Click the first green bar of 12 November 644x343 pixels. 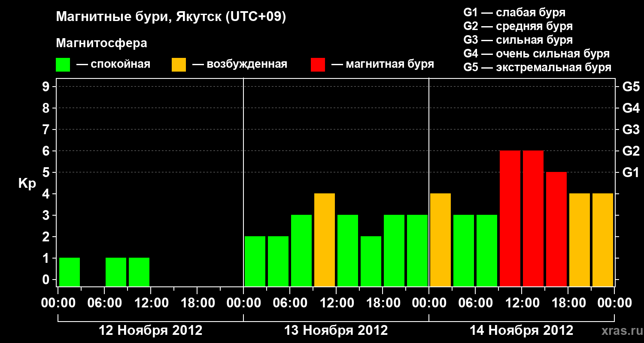coord(70,272)
